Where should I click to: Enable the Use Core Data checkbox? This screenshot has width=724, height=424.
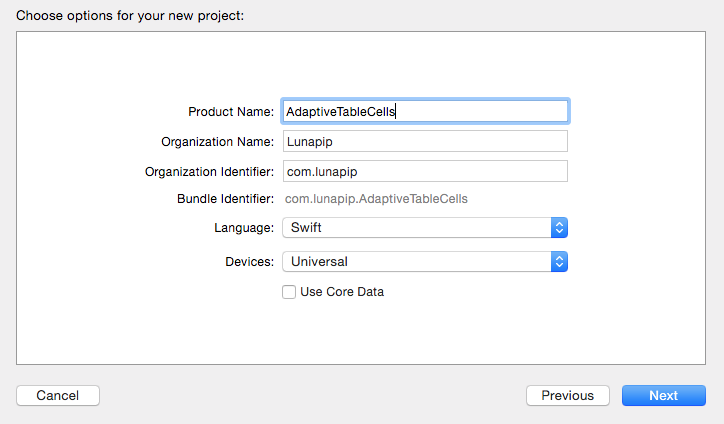(289, 292)
